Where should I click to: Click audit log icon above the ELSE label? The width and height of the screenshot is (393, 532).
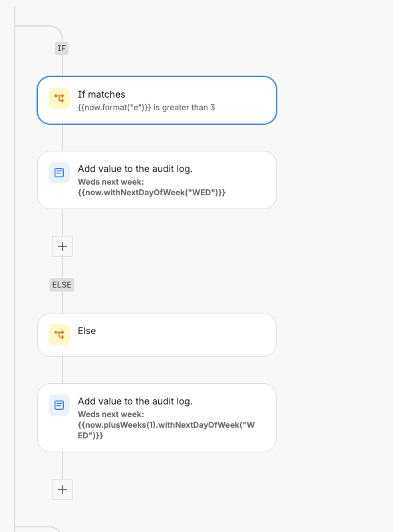point(59,173)
